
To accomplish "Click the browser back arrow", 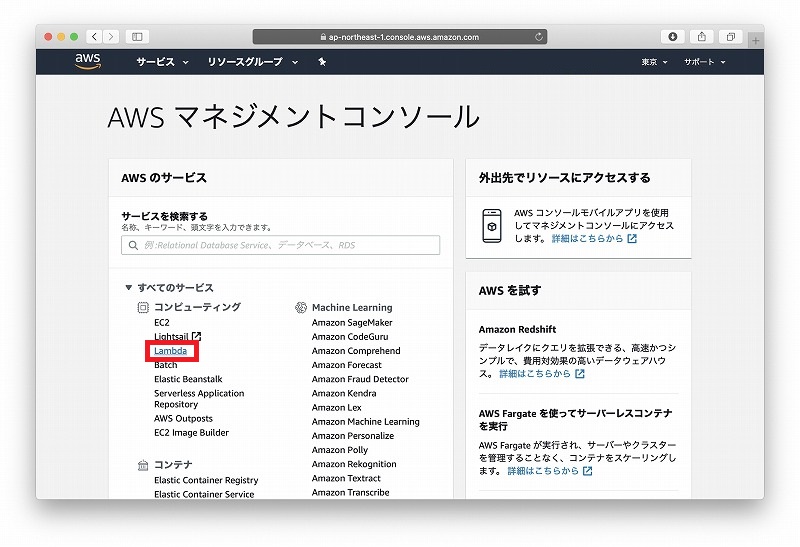I will [x=93, y=37].
